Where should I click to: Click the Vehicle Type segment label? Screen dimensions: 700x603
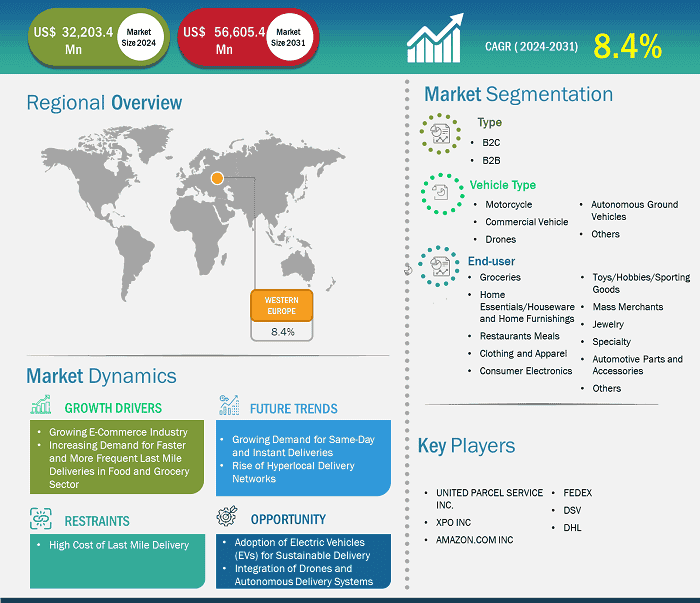(x=503, y=185)
